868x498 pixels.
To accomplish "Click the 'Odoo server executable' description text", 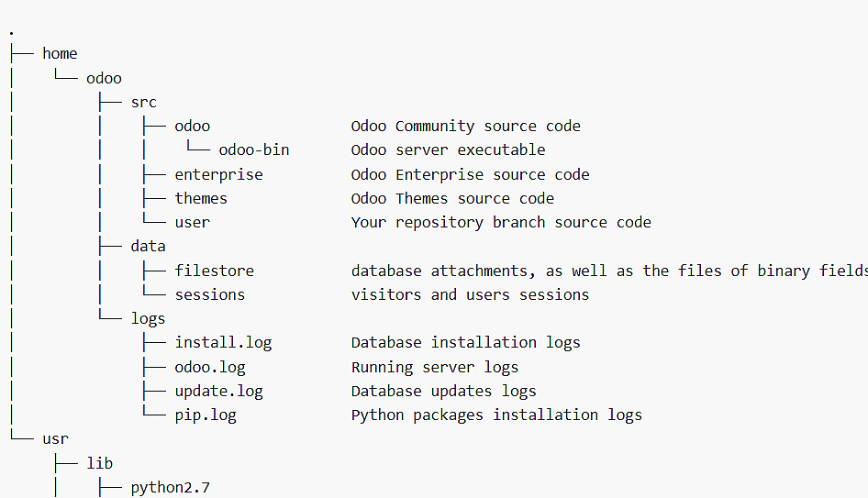I will coord(448,150).
